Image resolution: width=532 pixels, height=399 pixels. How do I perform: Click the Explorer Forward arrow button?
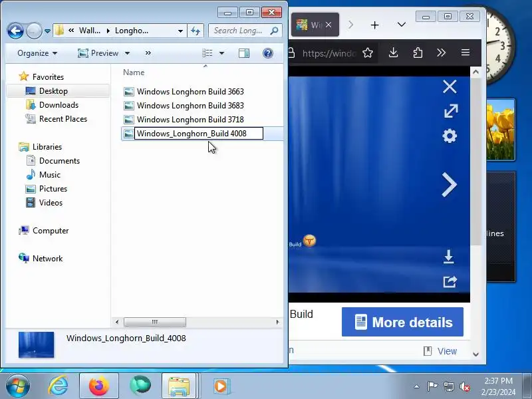34,31
